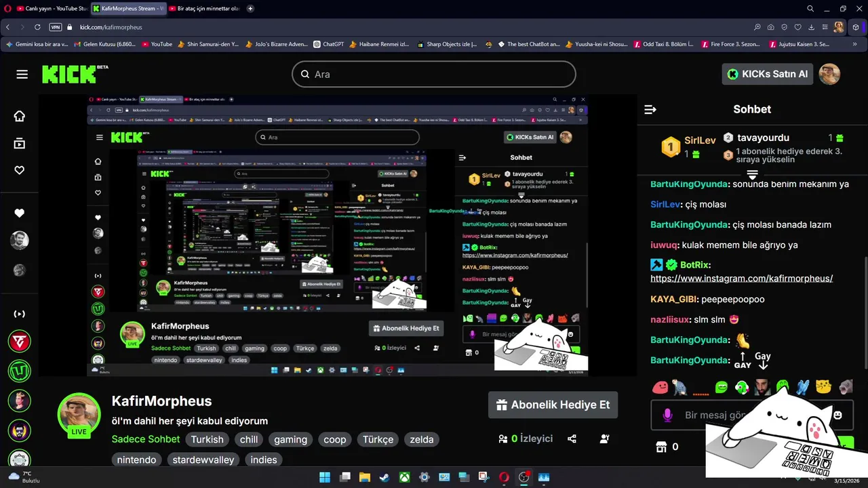Switch to the Canlı yayın YouTube Studio tab
The height and width of the screenshot is (488, 868).
click(x=52, y=9)
